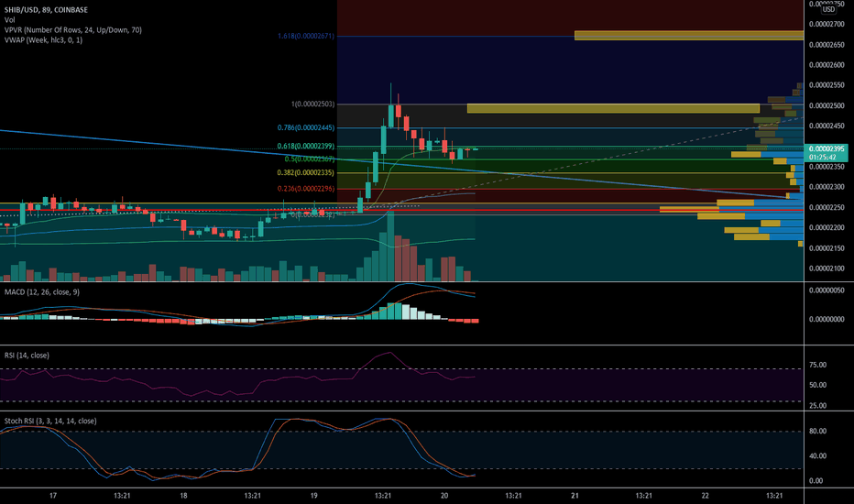Image resolution: width=854 pixels, height=504 pixels.
Task: Click the 0.00002100 price axis label
Action: click(827, 268)
